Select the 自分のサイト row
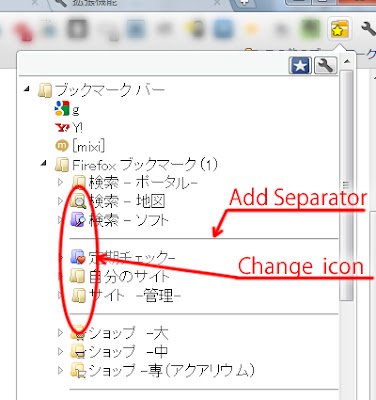The height and width of the screenshot is (400, 376). coord(129,276)
